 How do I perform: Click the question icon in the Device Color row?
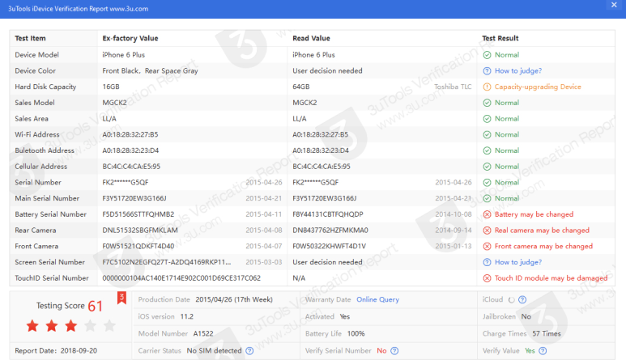[487, 71]
